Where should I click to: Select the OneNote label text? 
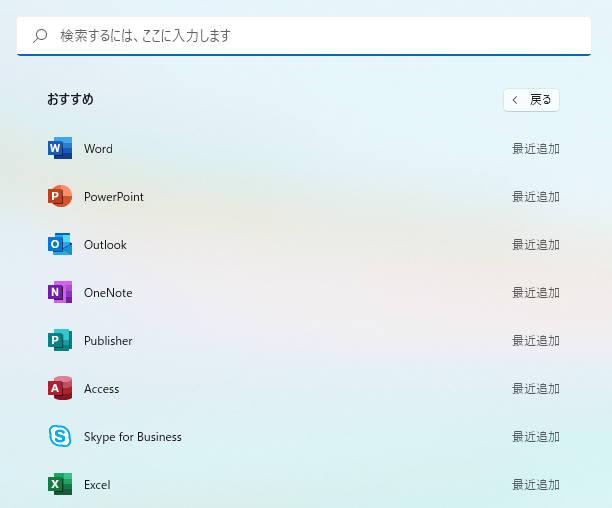pyautogui.click(x=108, y=293)
